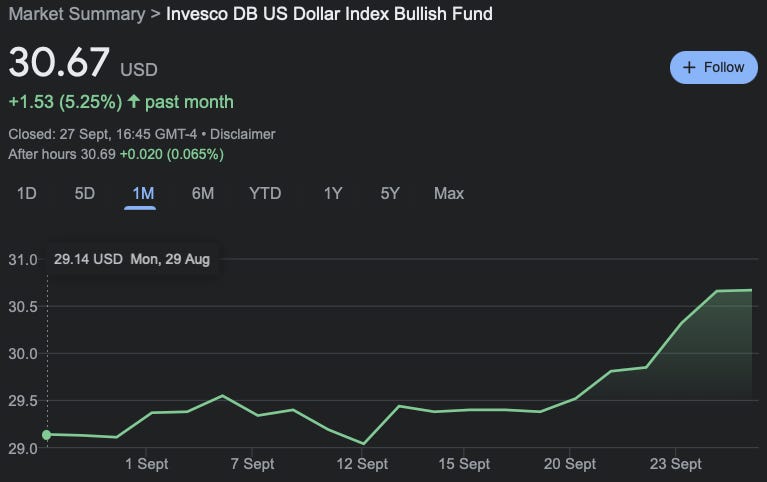
Task: Click the USD currency label beside price
Action: [139, 69]
